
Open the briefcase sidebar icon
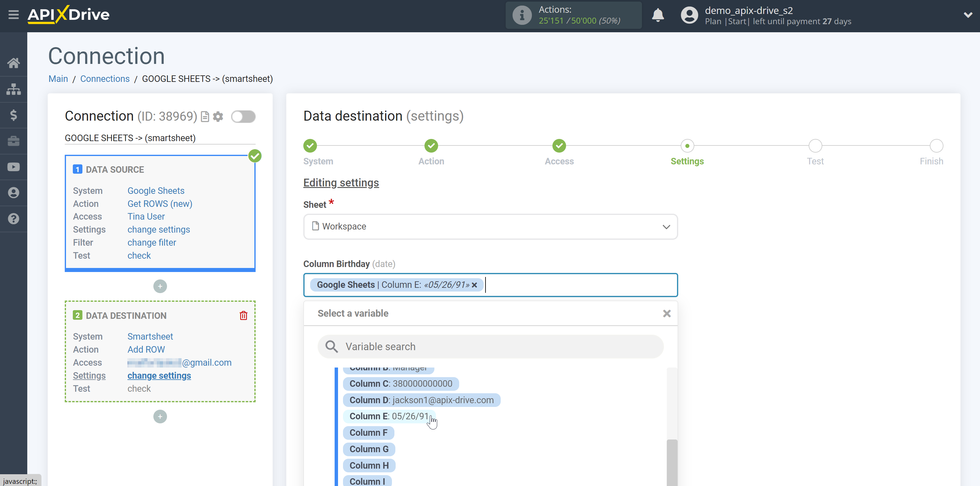[x=14, y=141]
